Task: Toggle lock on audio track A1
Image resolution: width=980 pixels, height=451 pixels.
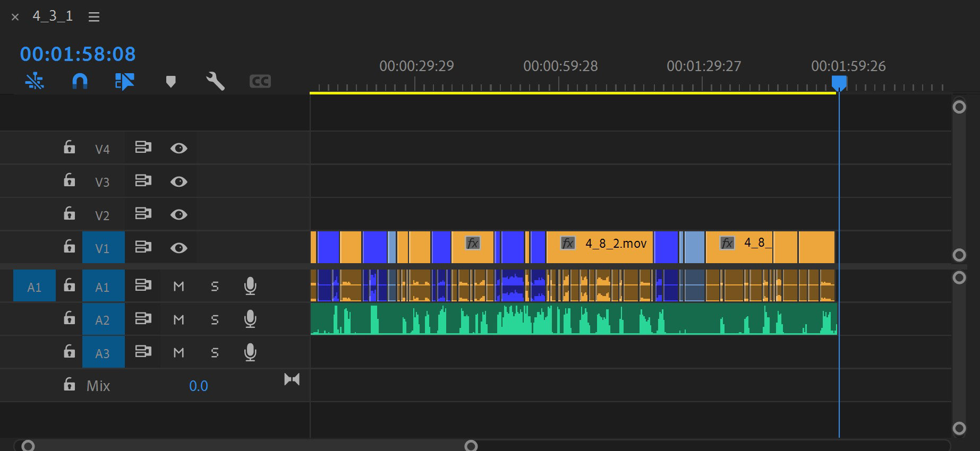Action: click(69, 285)
